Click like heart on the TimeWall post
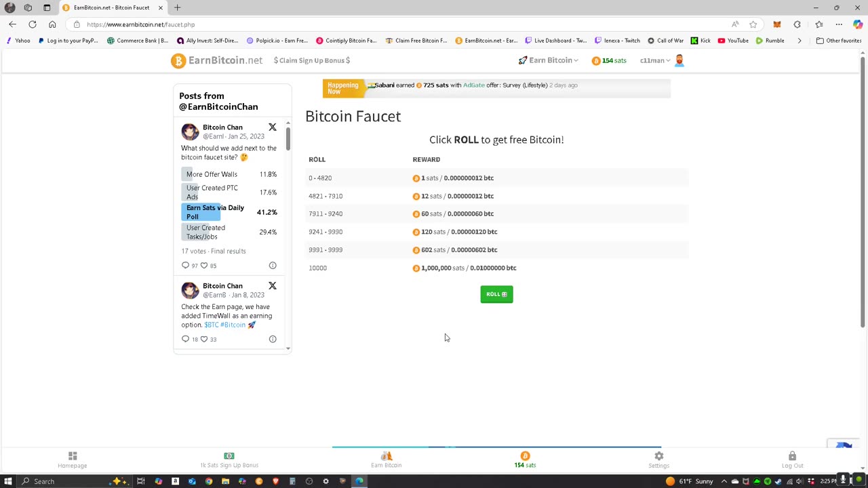Screen dimensions: 868x488 [203, 339]
